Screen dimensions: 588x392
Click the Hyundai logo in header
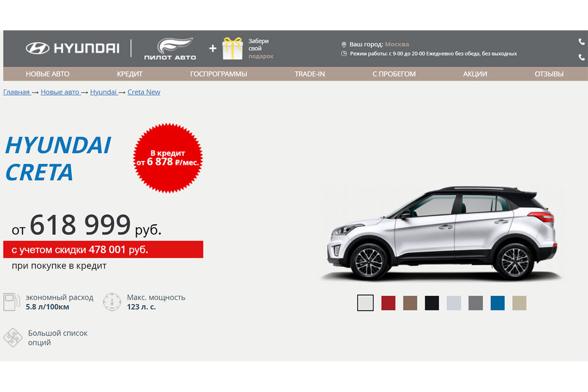tap(72, 48)
